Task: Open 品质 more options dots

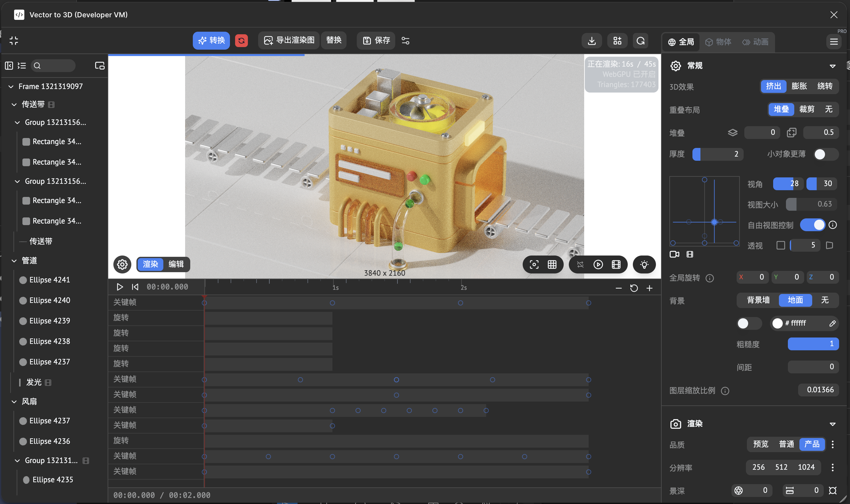Action: click(x=832, y=444)
